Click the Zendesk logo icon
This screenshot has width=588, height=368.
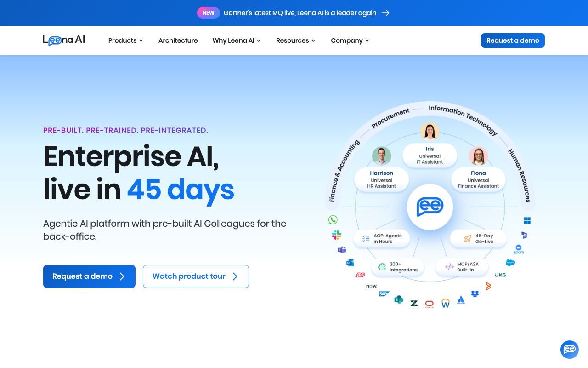(414, 303)
